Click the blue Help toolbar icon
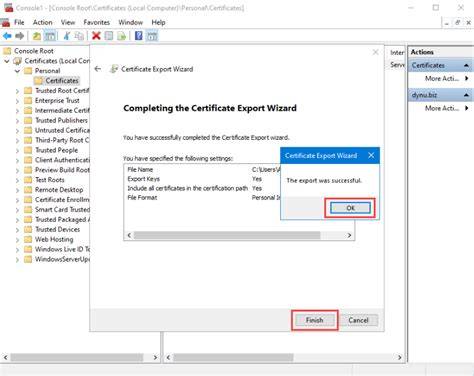474x376 pixels. click(x=139, y=36)
